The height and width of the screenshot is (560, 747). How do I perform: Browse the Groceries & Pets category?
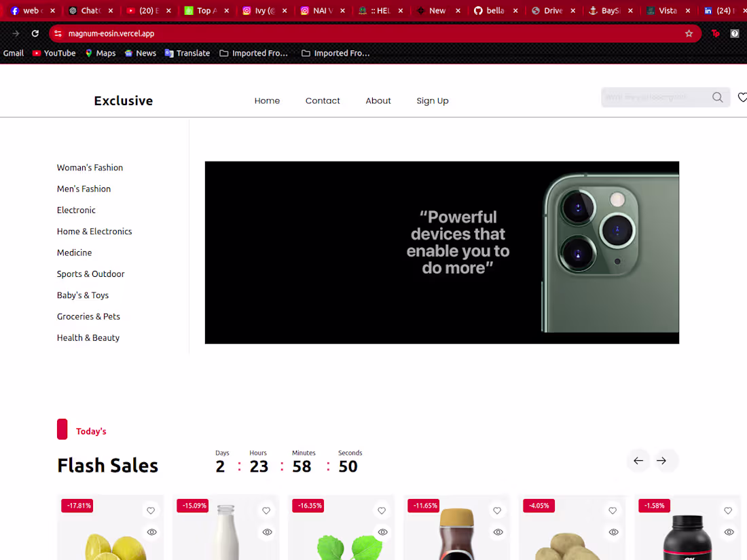[x=88, y=316]
